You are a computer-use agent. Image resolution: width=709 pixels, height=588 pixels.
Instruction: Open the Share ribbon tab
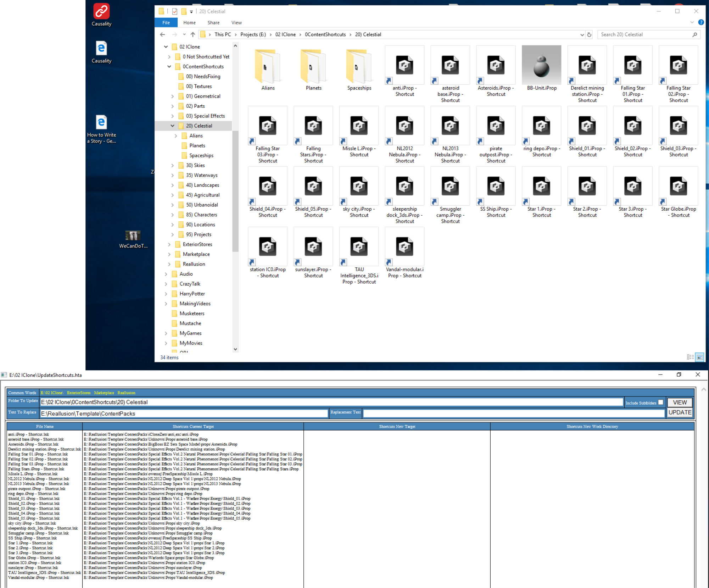pyautogui.click(x=213, y=23)
